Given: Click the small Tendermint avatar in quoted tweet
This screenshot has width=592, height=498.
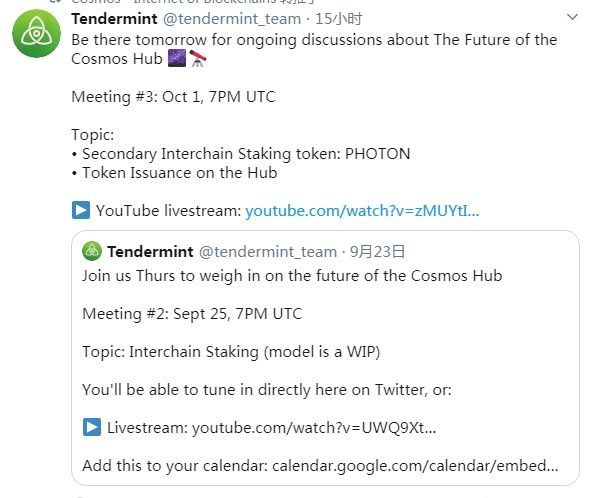Looking at the screenshot, I should pyautogui.click(x=92, y=251).
